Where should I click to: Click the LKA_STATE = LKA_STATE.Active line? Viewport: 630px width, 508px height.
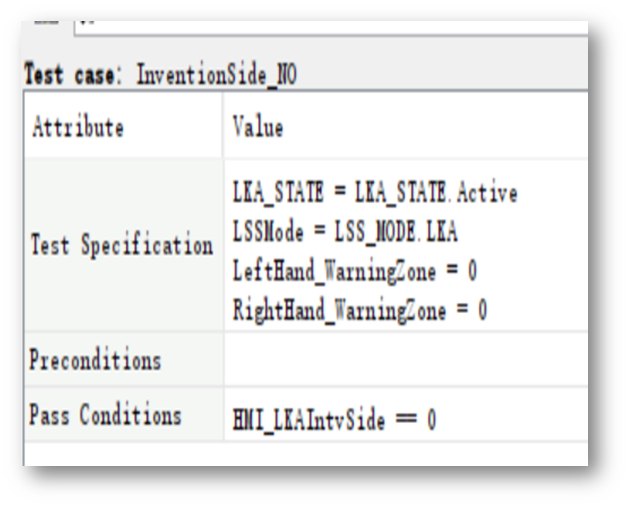click(x=373, y=193)
